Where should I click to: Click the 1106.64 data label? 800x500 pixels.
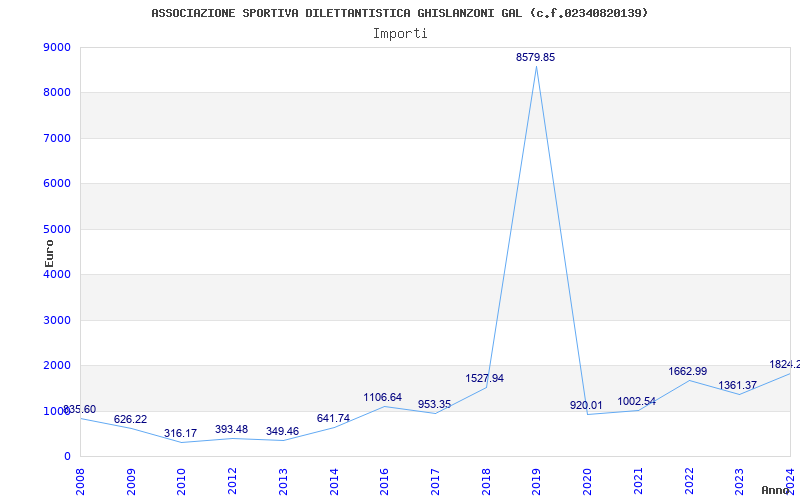[383, 397]
